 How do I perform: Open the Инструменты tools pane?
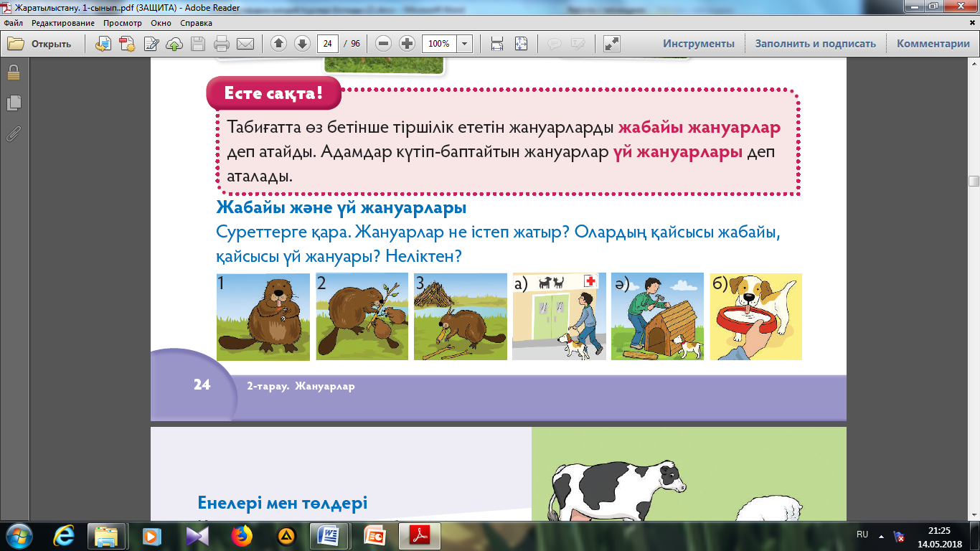click(x=699, y=44)
